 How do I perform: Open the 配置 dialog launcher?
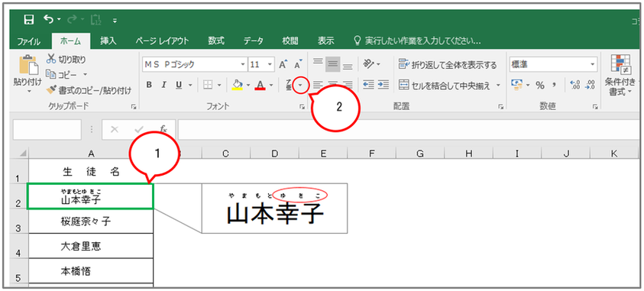click(x=500, y=107)
